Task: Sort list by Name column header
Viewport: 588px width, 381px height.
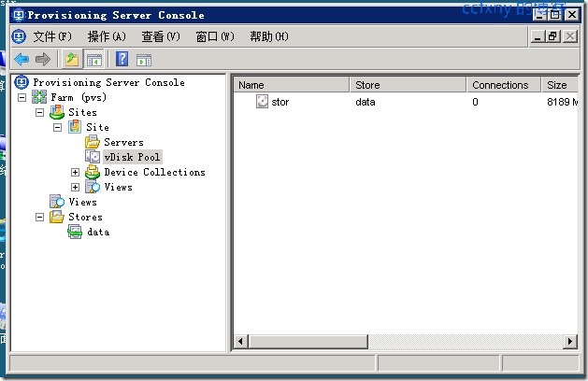Action: 292,85
